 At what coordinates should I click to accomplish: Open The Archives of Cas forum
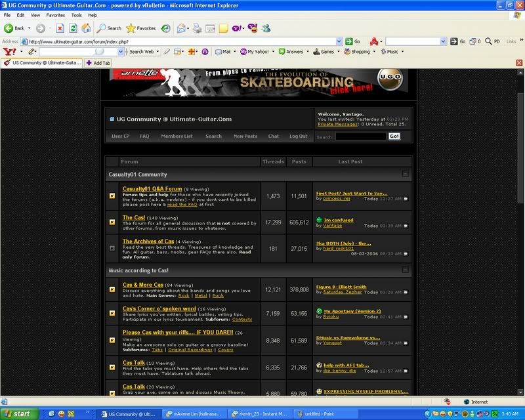148,241
